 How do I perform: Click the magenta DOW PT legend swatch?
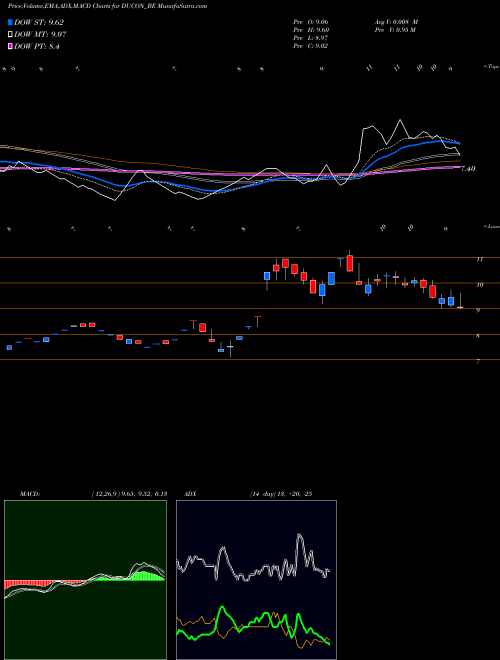click(11, 46)
